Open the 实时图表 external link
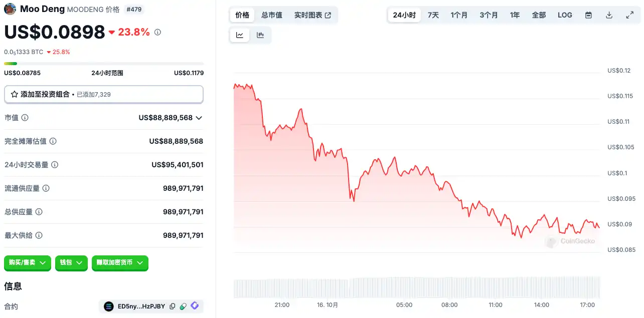644x318 pixels. coord(312,15)
